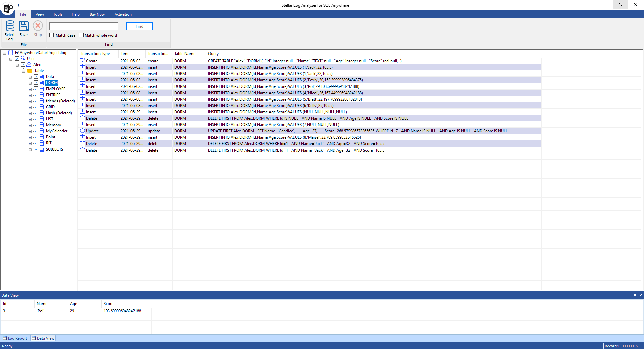Open the Activation tab
Screen dimensions: 644x349
click(x=123, y=14)
